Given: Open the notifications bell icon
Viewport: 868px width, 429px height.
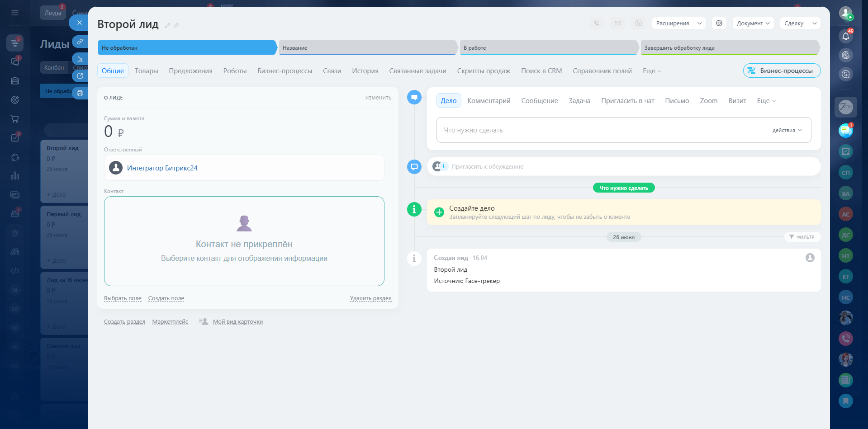Looking at the screenshot, I should (x=845, y=36).
